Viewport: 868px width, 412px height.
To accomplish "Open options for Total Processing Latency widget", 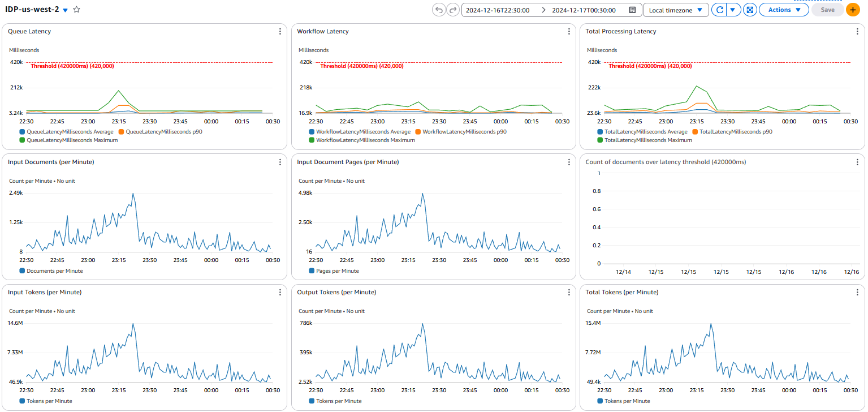I will (857, 31).
